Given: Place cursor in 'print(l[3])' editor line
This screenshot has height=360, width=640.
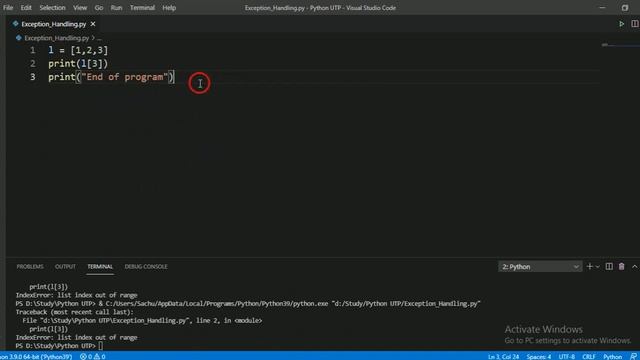Looking at the screenshot, I should pos(78,64).
